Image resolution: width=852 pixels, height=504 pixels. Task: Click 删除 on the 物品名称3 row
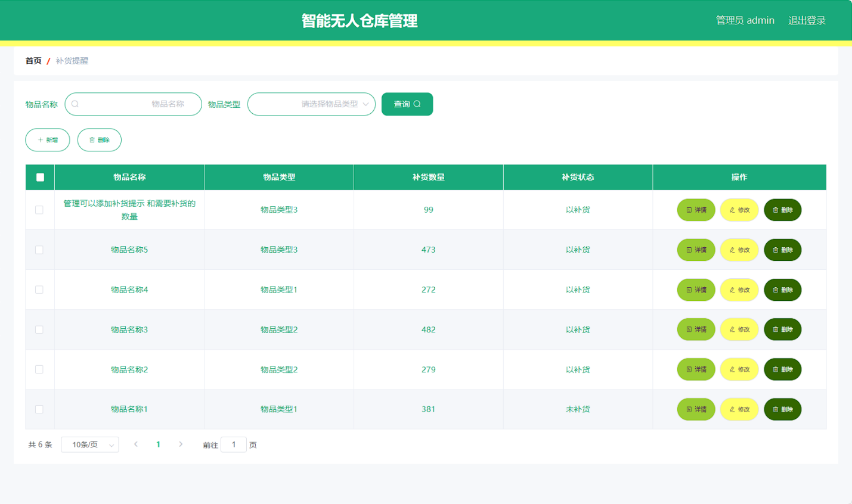783,329
